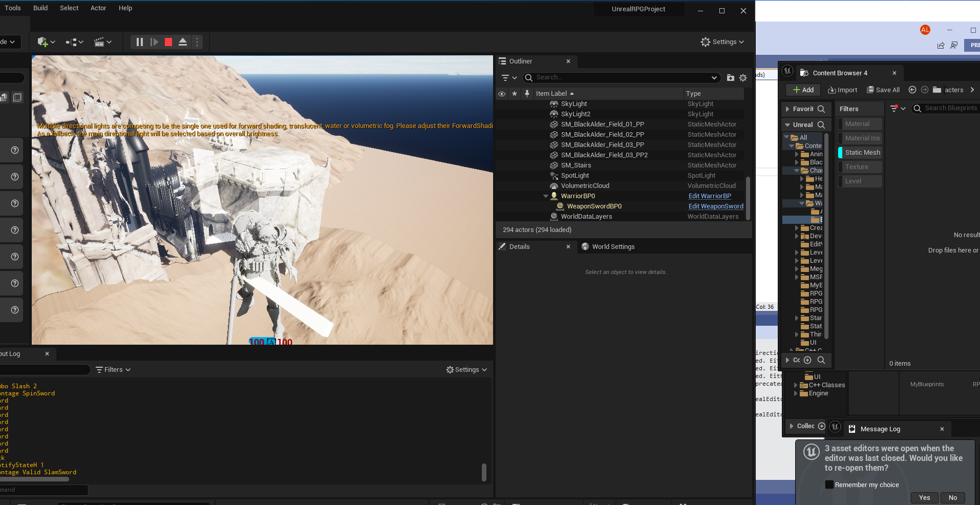
Task: Open the toolbar Settings dropdown
Action: pyautogui.click(x=722, y=42)
